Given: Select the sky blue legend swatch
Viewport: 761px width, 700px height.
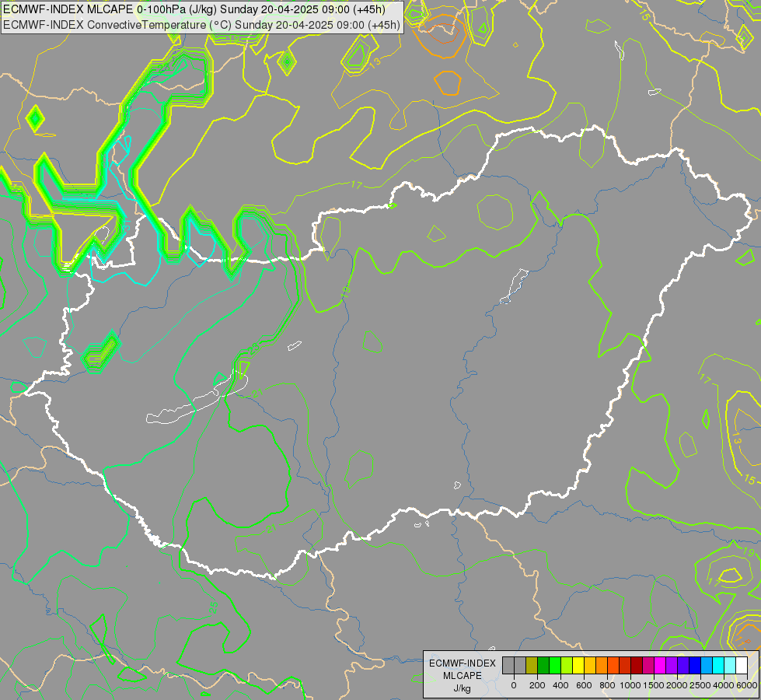Looking at the screenshot, I should click(x=707, y=665).
